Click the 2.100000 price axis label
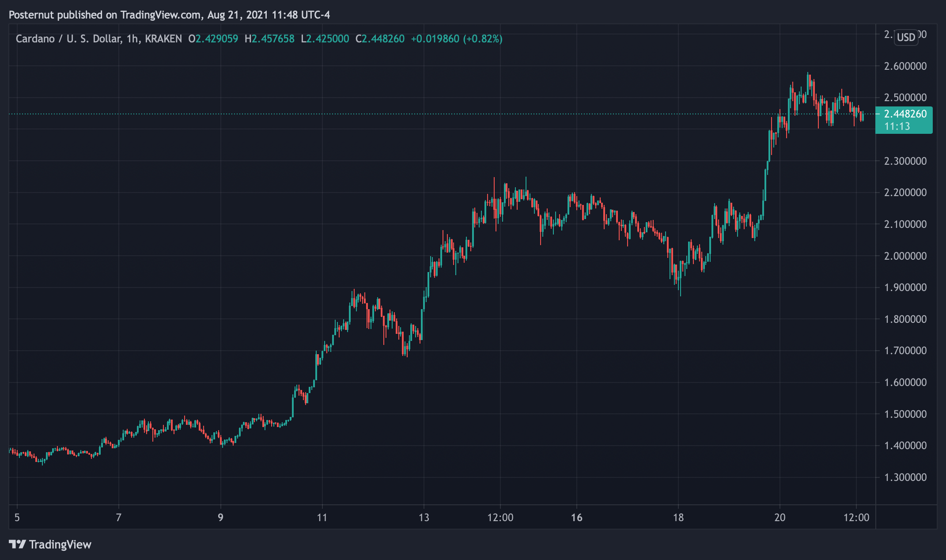The width and height of the screenshot is (946, 560). pos(905,224)
